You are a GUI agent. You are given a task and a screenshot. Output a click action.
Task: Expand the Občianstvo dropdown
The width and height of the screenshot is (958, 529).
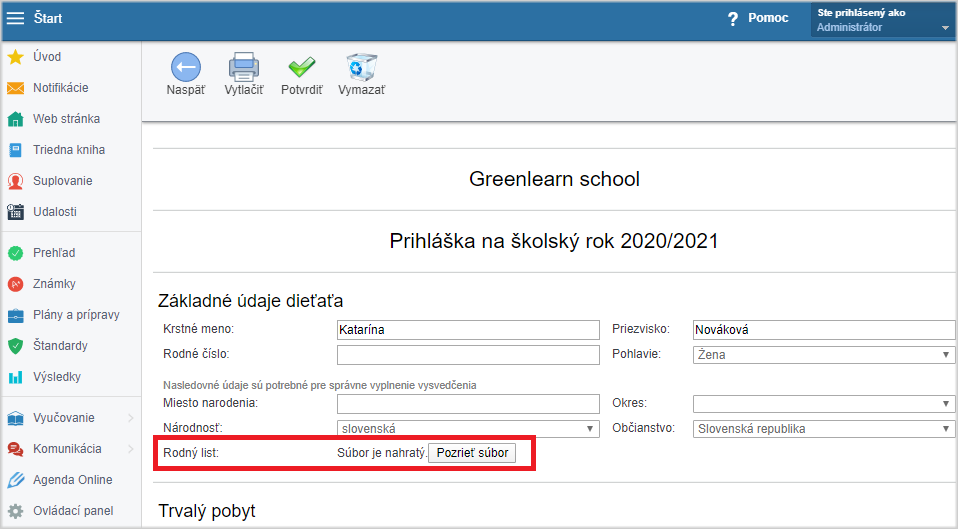point(824,429)
